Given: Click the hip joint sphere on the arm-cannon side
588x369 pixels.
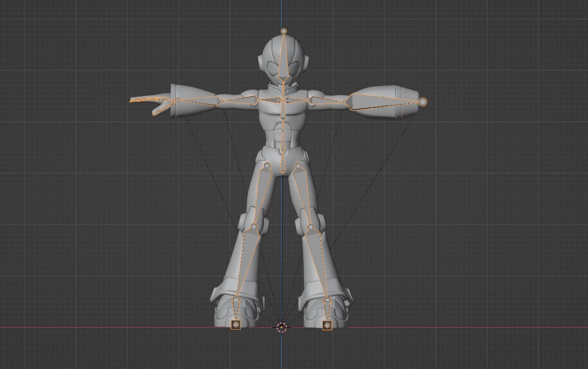Looking at the screenshot, I should [298, 165].
